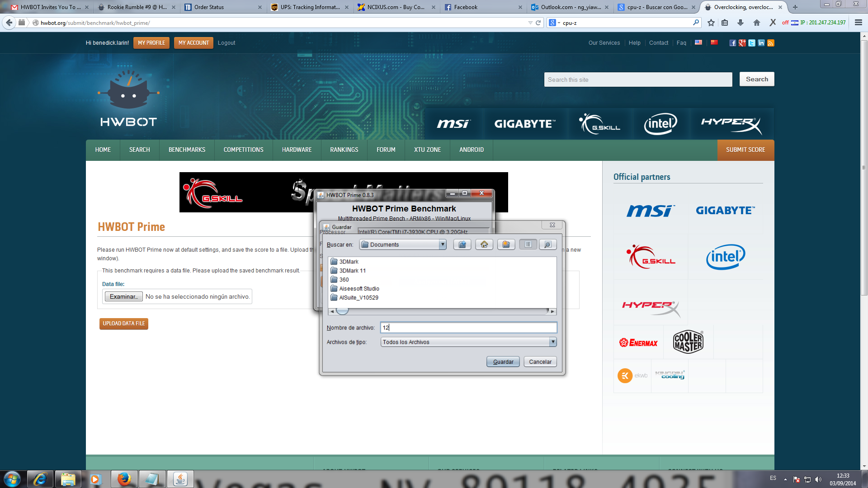Switch to list view in Guardar dialog

528,244
